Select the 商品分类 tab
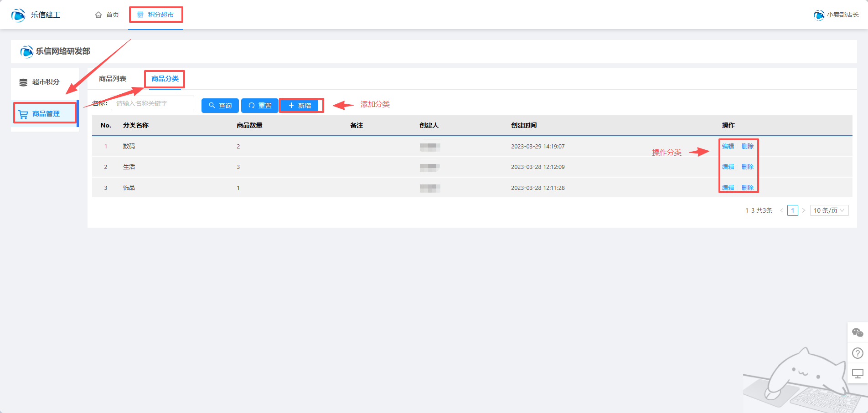This screenshot has height=413, width=868. [x=165, y=79]
